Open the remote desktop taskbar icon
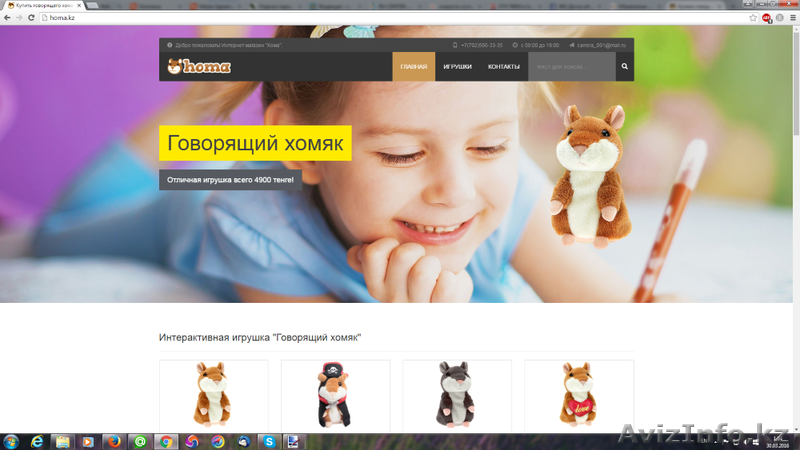The width and height of the screenshot is (800, 450). click(x=293, y=442)
